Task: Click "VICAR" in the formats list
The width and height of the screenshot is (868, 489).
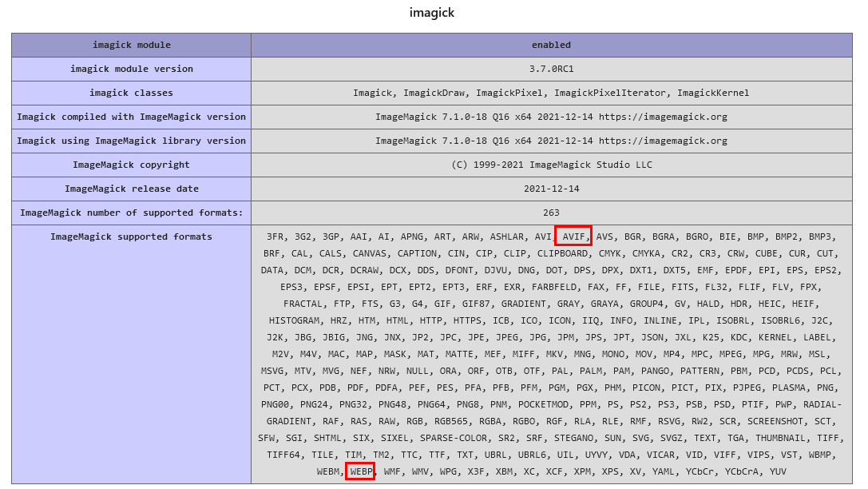Action: coord(660,455)
